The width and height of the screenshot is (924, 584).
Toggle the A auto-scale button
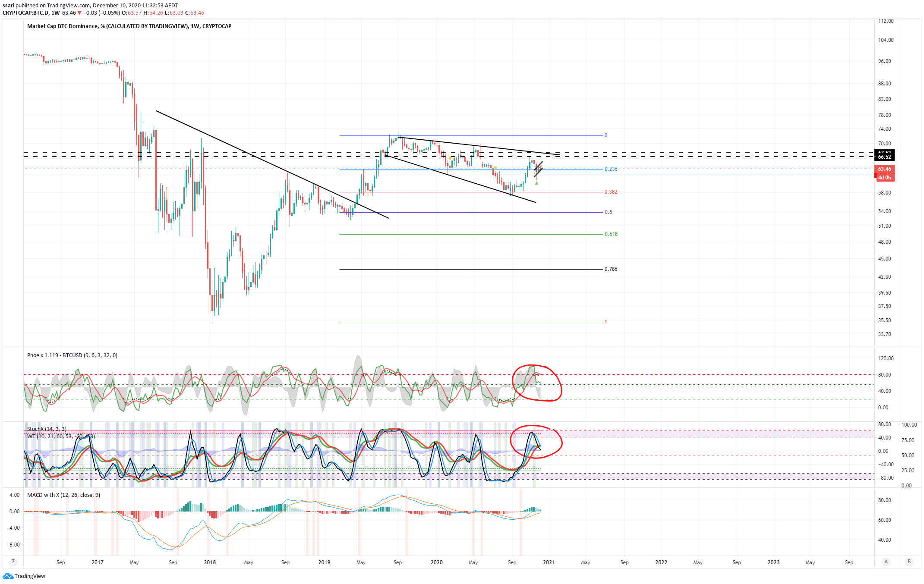[x=886, y=562]
